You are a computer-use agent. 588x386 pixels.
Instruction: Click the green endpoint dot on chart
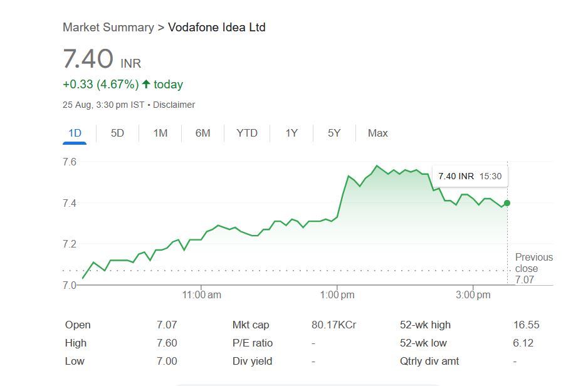coord(507,203)
